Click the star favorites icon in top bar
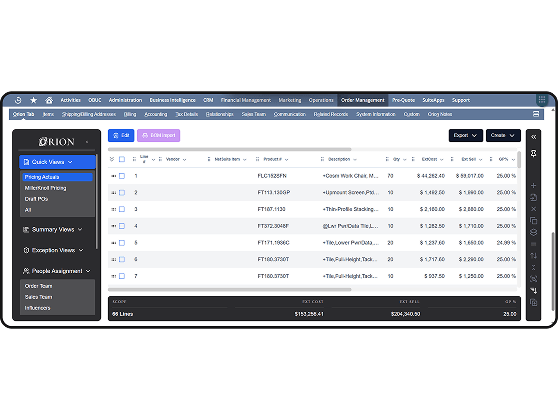Viewport: 558px width, 420px height. 33,100
